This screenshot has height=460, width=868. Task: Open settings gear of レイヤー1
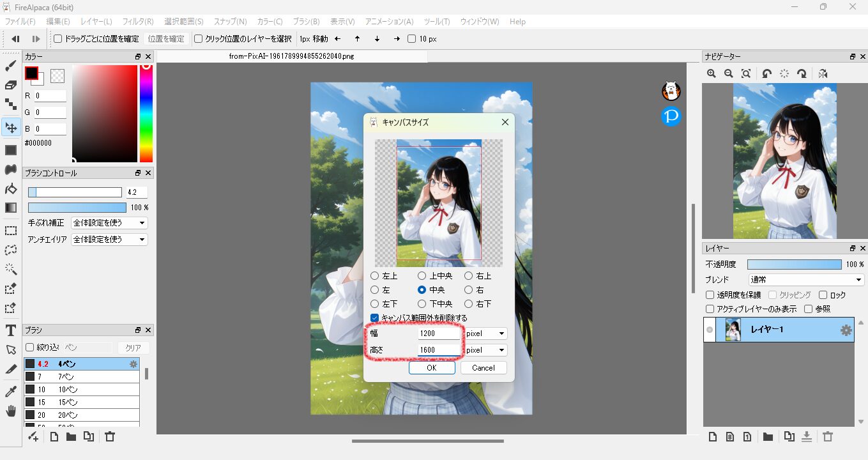click(x=846, y=330)
